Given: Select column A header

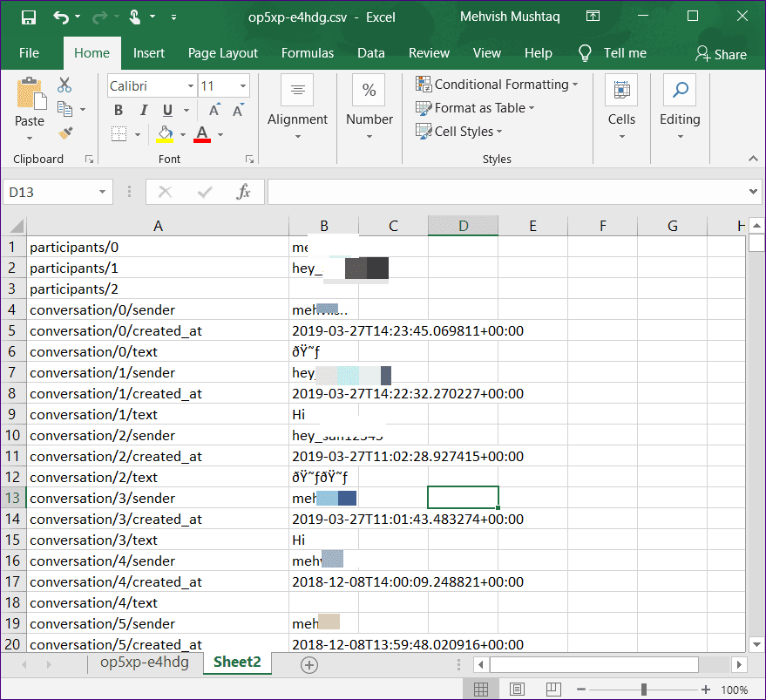Looking at the screenshot, I should [x=158, y=226].
